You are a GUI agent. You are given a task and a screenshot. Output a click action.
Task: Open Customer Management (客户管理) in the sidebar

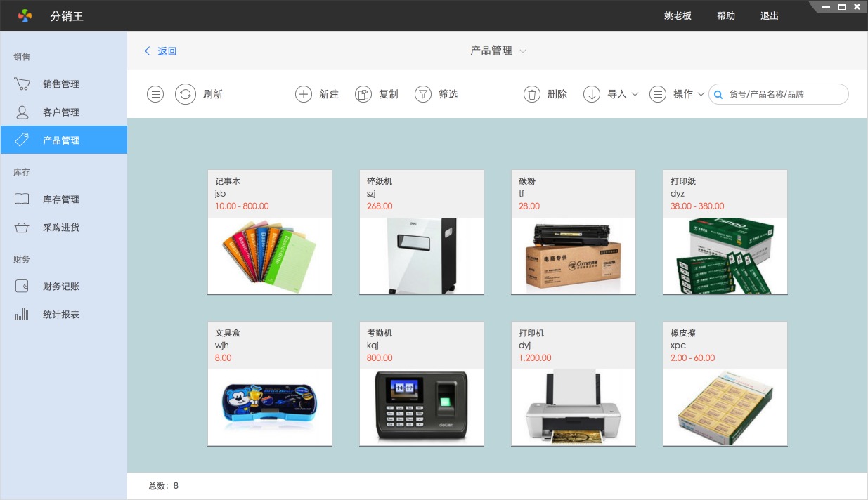[x=61, y=112]
